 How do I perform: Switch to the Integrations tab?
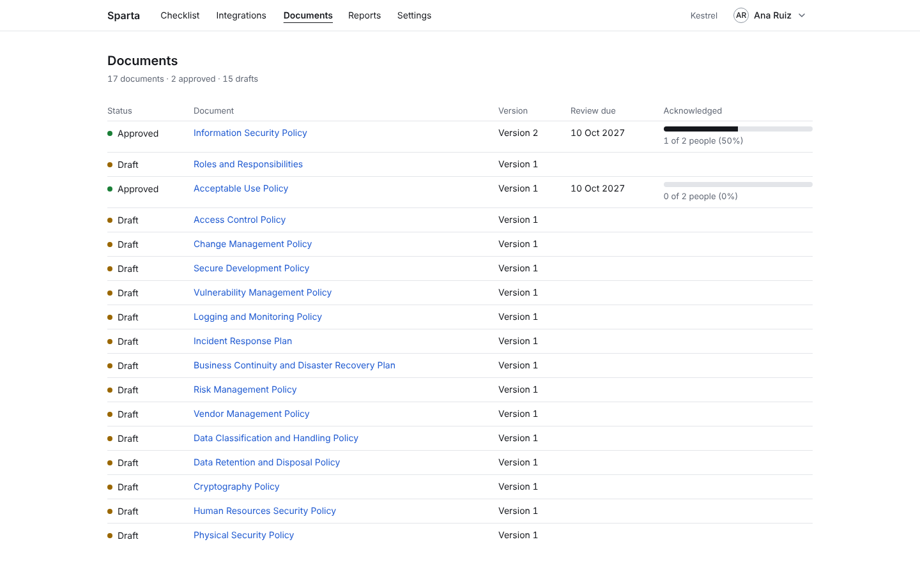coord(241,15)
